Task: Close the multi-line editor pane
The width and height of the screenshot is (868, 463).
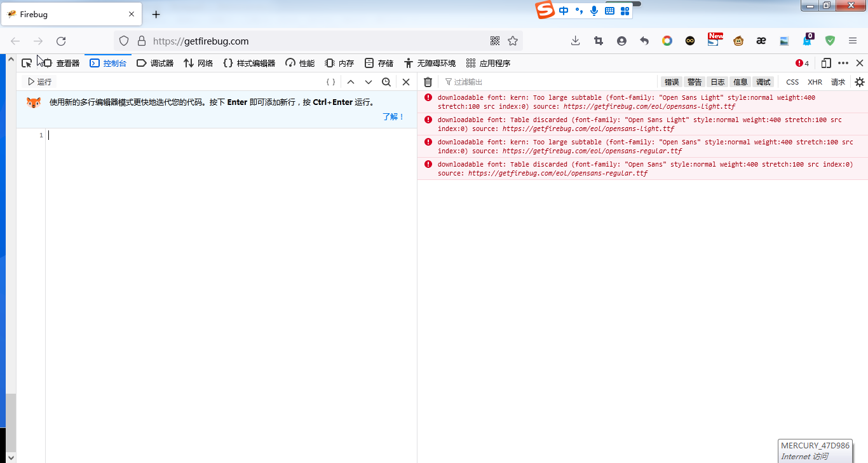Action: point(406,82)
